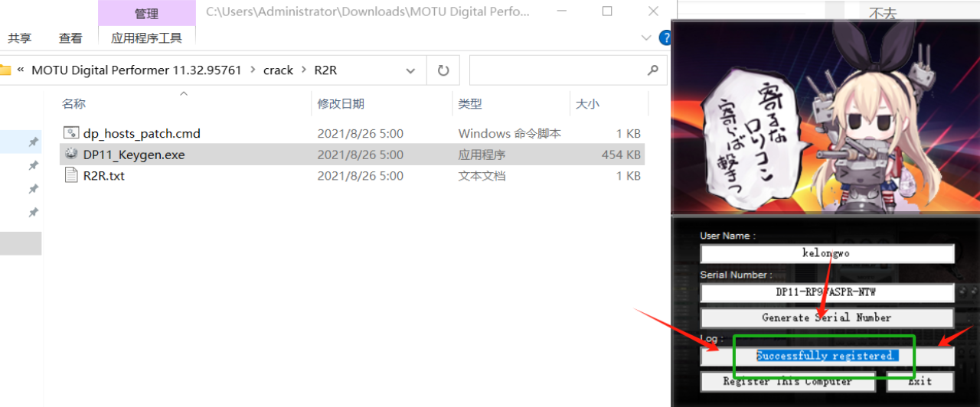The image size is (980, 407).
Task: Click the R2R breadcrumb segment
Action: click(325, 70)
